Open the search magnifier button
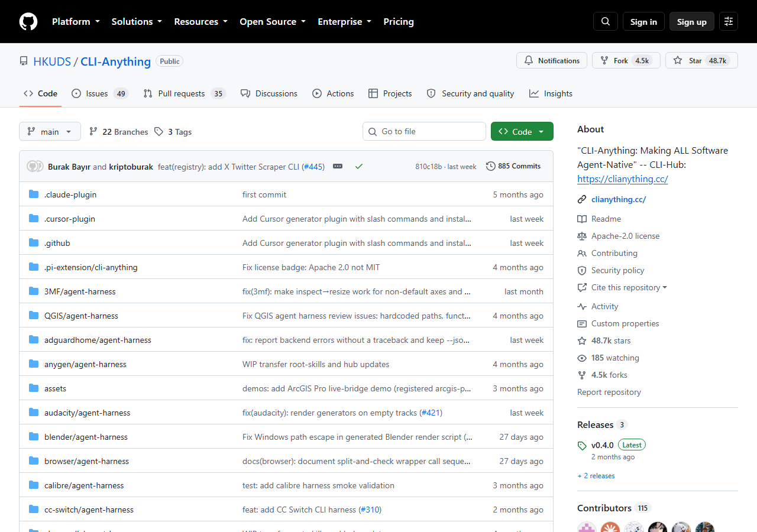 606,21
